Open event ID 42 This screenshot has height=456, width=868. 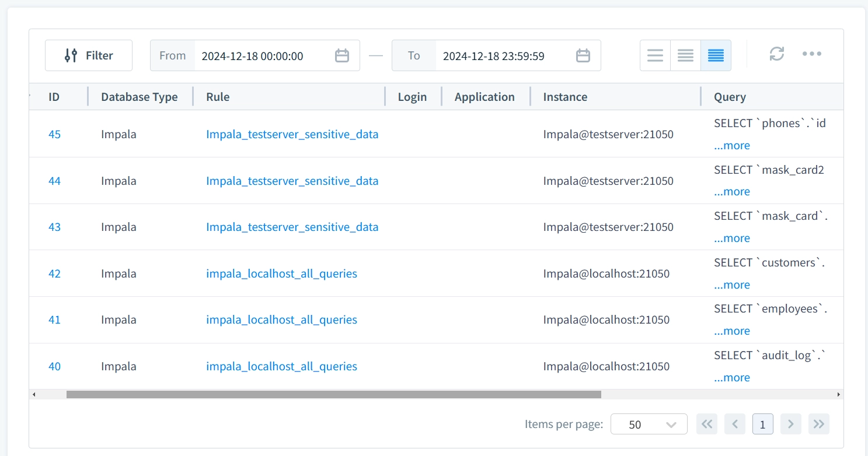pyautogui.click(x=54, y=273)
